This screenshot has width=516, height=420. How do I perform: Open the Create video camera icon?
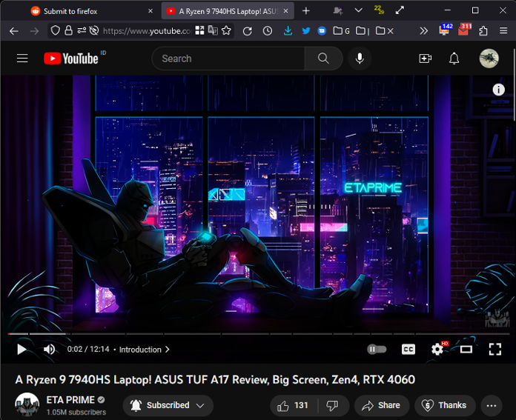click(425, 59)
